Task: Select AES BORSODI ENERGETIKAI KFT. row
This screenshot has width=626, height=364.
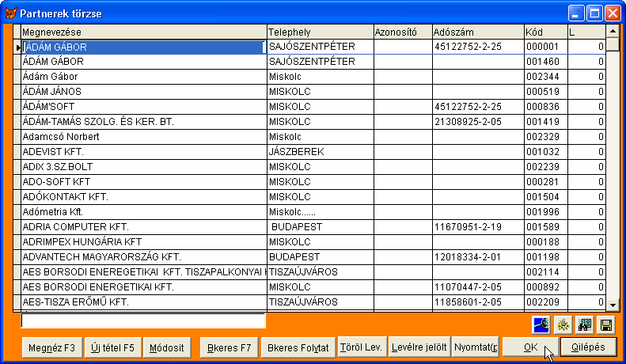Action: [x=144, y=287]
